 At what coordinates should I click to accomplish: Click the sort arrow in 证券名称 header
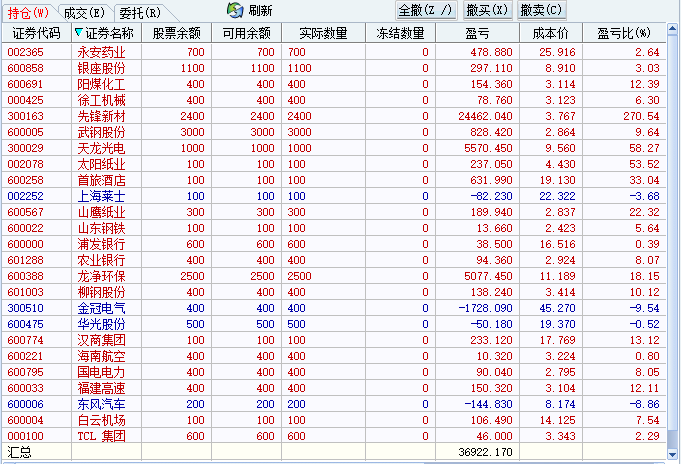79,33
